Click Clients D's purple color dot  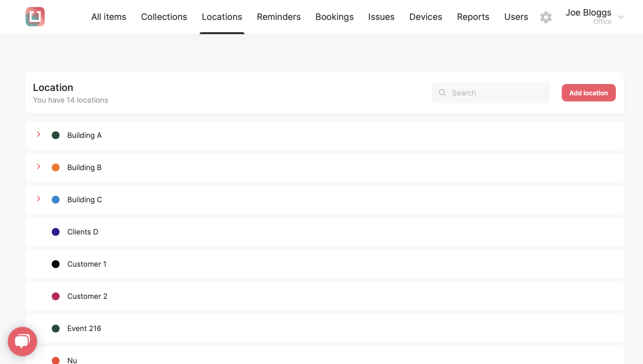coord(56,232)
